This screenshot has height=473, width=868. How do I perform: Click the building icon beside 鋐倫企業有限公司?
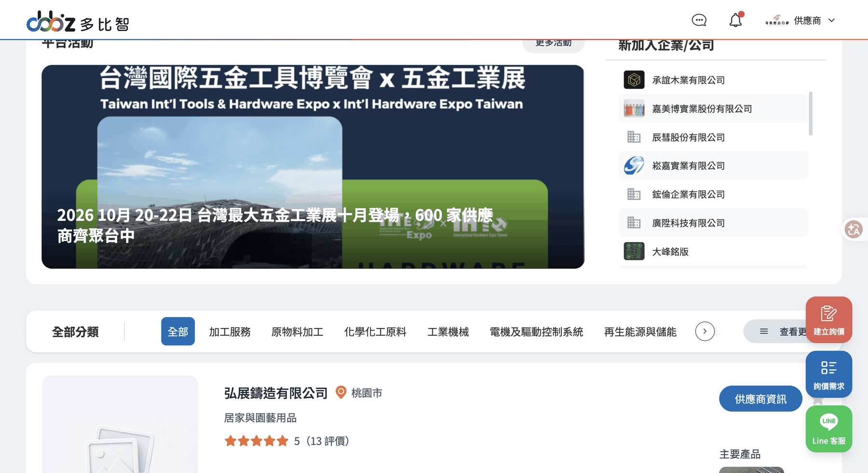coord(634,194)
